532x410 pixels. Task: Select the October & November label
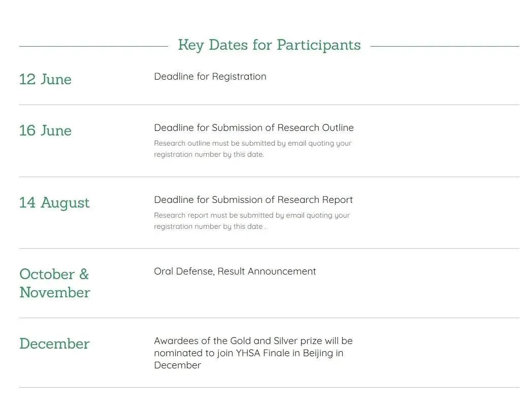(55, 283)
